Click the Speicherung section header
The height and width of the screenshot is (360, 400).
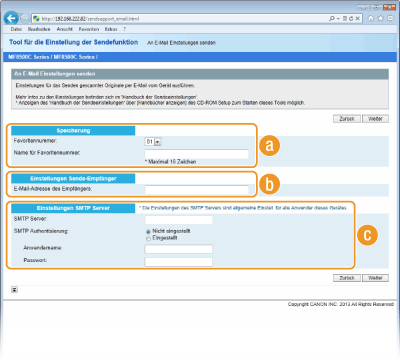[x=73, y=131]
